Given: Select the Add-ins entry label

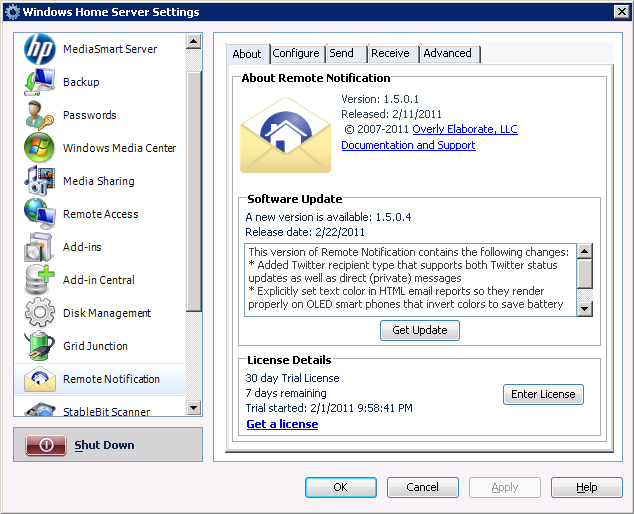Looking at the screenshot, I should [82, 247].
